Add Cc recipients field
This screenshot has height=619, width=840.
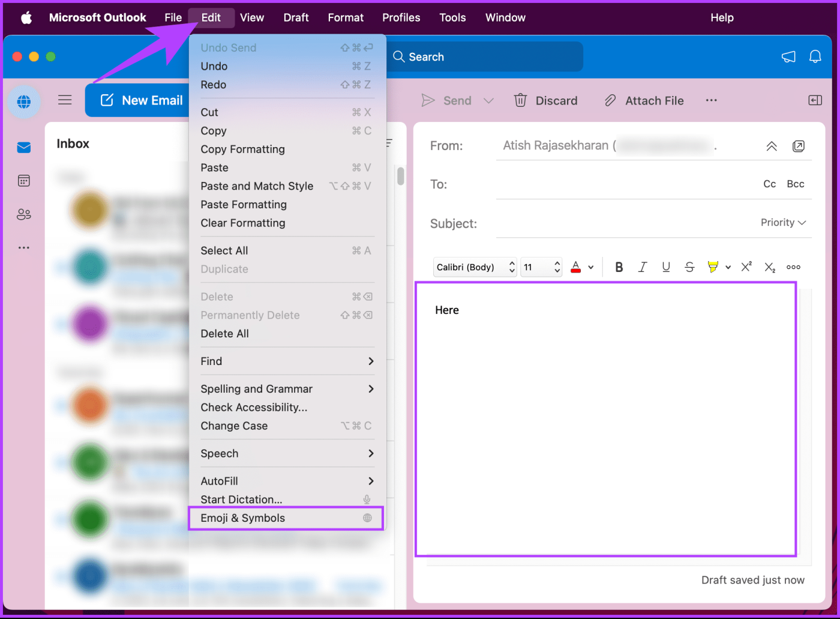770,184
